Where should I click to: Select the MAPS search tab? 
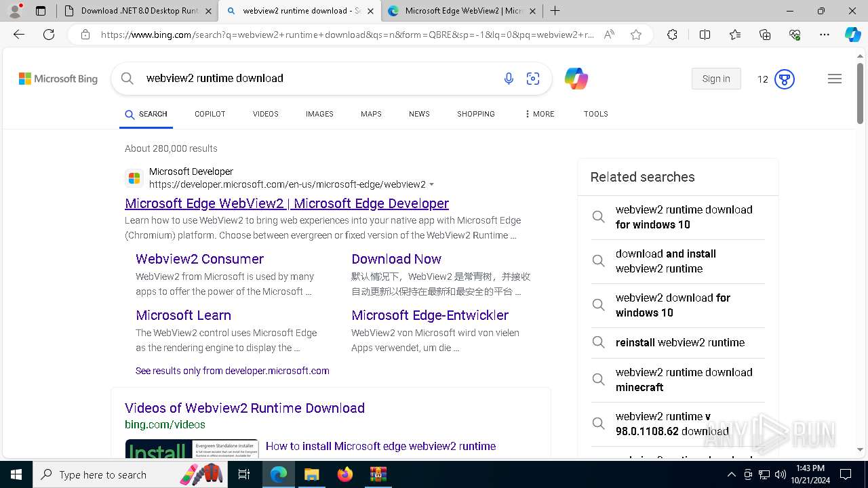[371, 114]
